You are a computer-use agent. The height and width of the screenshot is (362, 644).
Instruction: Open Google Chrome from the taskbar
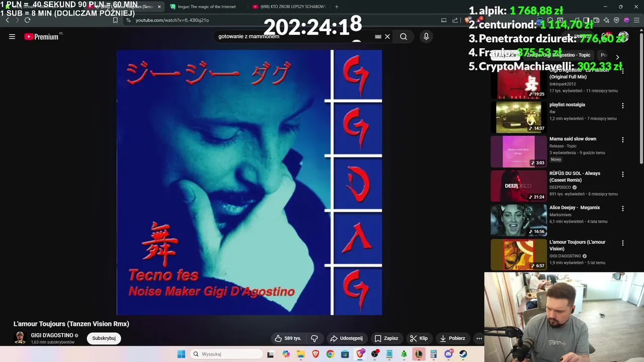[x=330, y=354]
